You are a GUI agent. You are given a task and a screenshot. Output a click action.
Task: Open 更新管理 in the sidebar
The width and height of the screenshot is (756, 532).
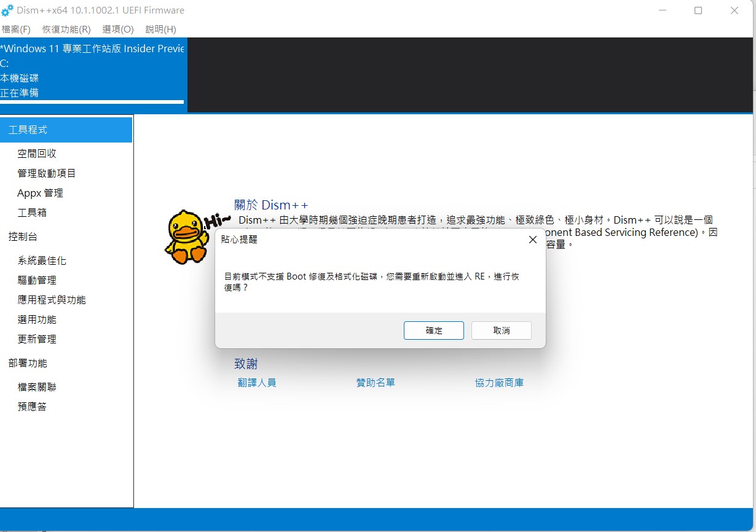[x=37, y=339]
